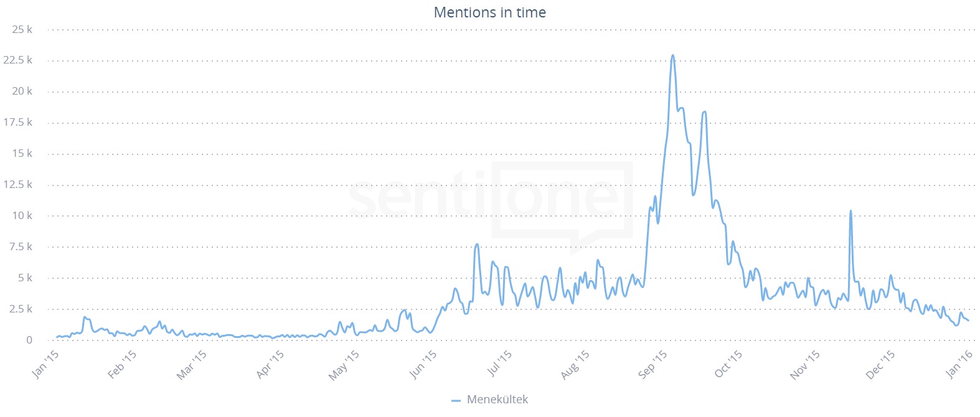This screenshot has width=980, height=417.
Task: Click the 17.5 k y-axis label
Action: click(18, 122)
